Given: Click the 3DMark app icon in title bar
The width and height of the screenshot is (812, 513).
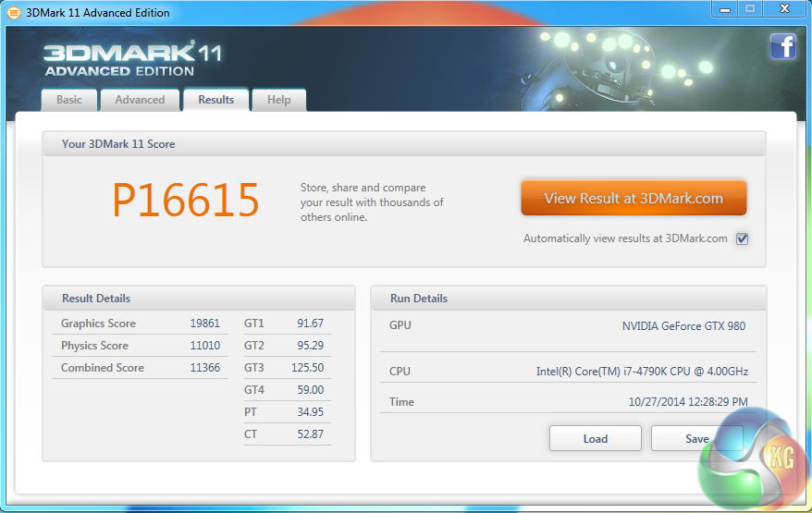Looking at the screenshot, I should pyautogui.click(x=13, y=12).
